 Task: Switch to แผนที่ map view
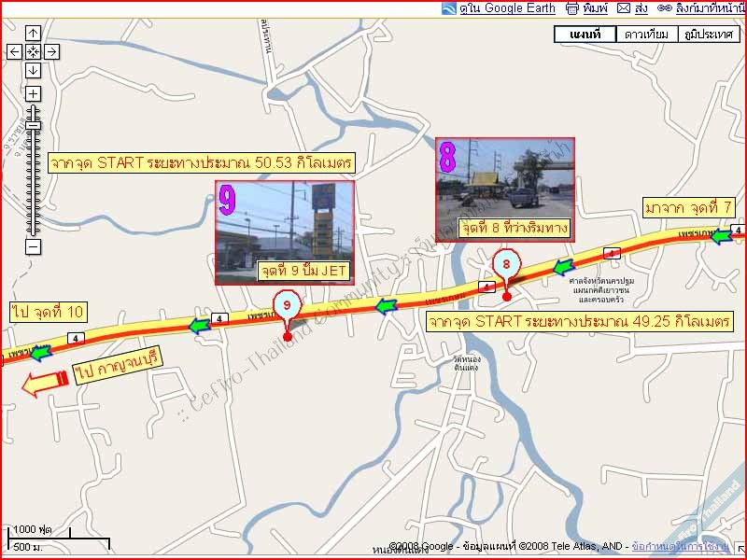[585, 35]
